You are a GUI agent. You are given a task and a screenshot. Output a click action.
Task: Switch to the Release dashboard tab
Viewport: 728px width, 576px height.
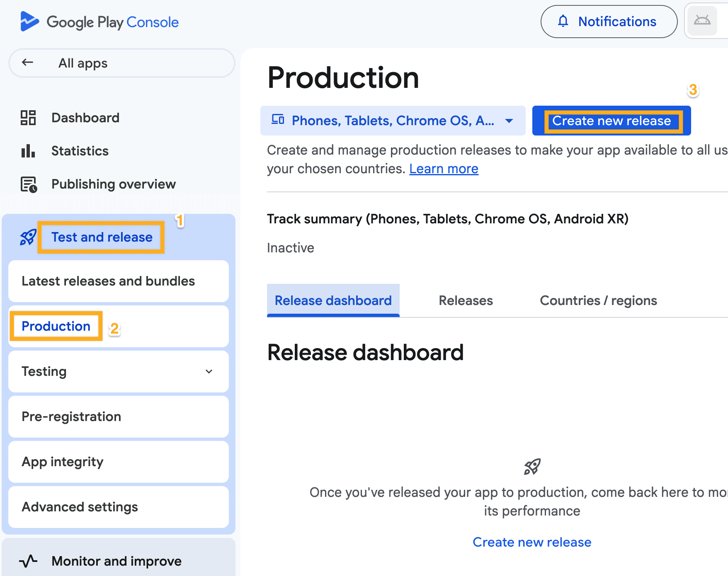[x=333, y=300]
